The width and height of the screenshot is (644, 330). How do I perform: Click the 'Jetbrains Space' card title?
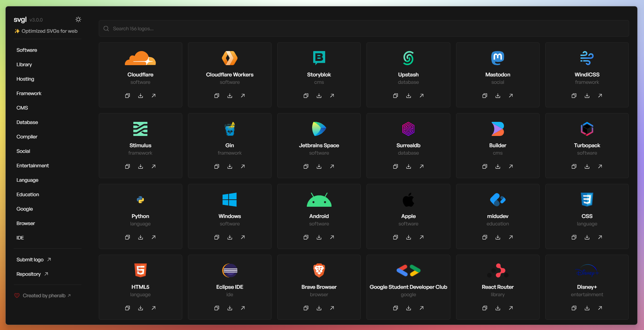[319, 145]
